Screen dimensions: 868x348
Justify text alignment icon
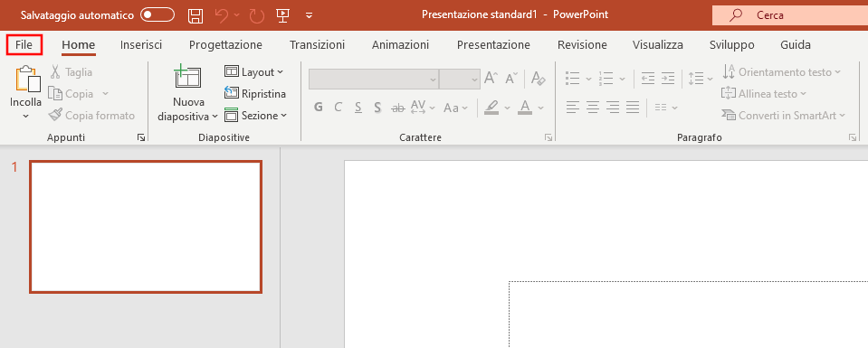pos(633,107)
